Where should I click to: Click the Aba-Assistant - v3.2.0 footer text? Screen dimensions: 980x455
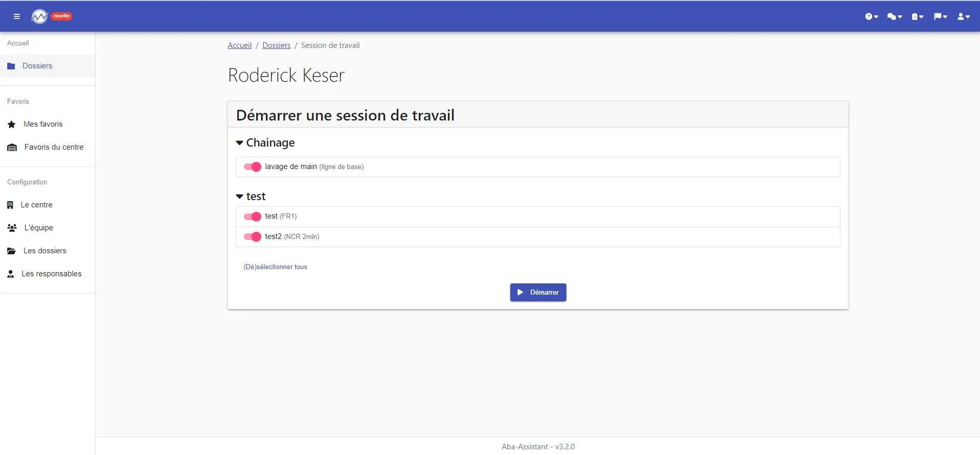(x=538, y=446)
